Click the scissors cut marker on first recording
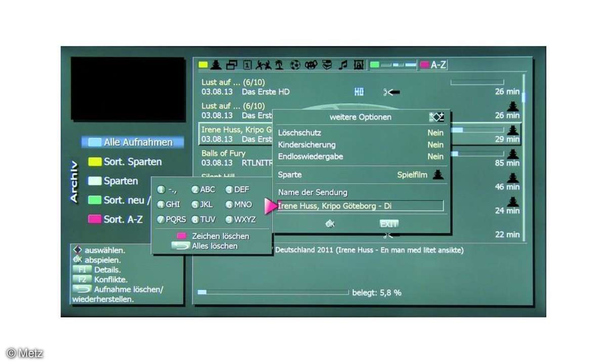The image size is (607, 364). tap(392, 92)
